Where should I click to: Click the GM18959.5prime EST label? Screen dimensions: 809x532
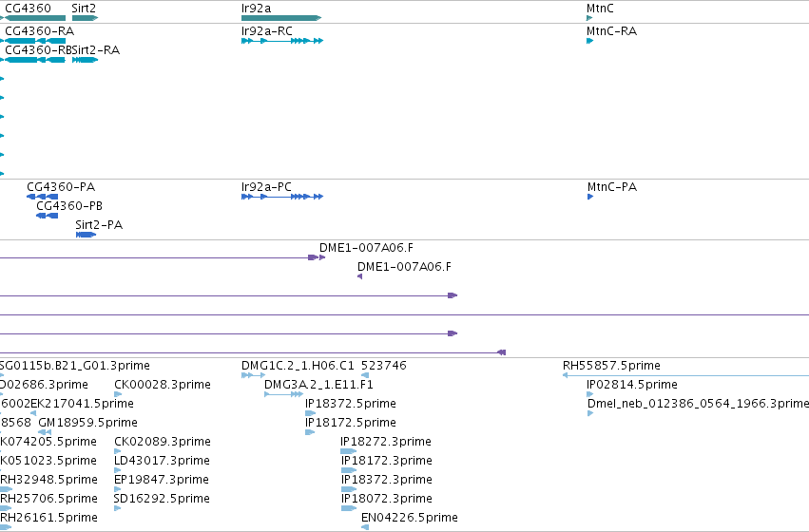coord(87,422)
